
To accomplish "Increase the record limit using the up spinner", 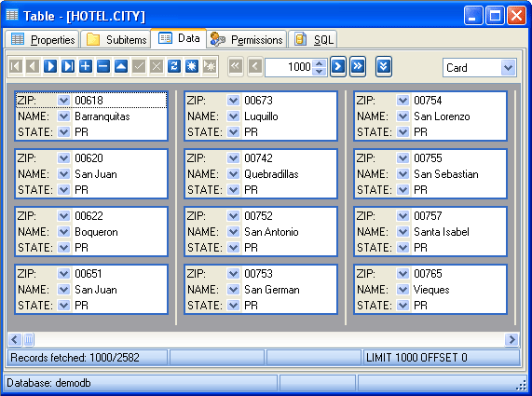I will pos(319,62).
